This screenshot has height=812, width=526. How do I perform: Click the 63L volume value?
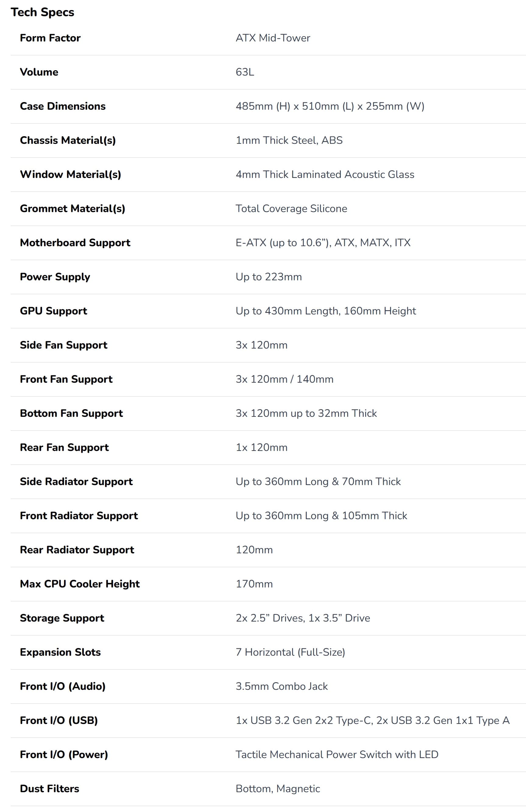(x=245, y=72)
